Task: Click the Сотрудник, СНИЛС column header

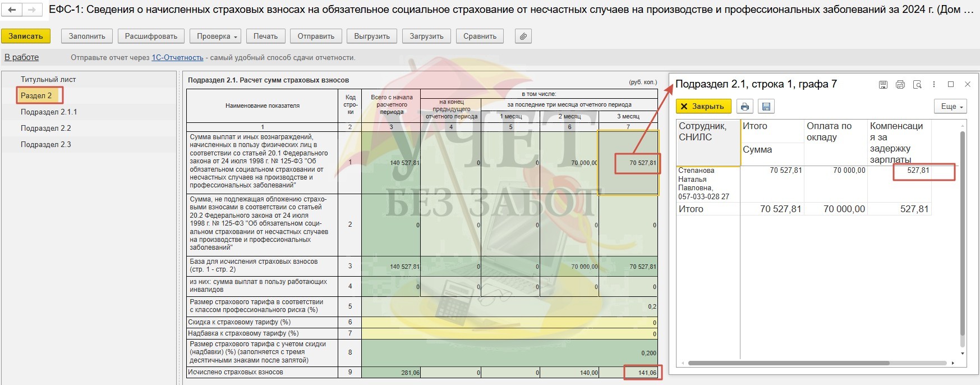Action: (708, 143)
